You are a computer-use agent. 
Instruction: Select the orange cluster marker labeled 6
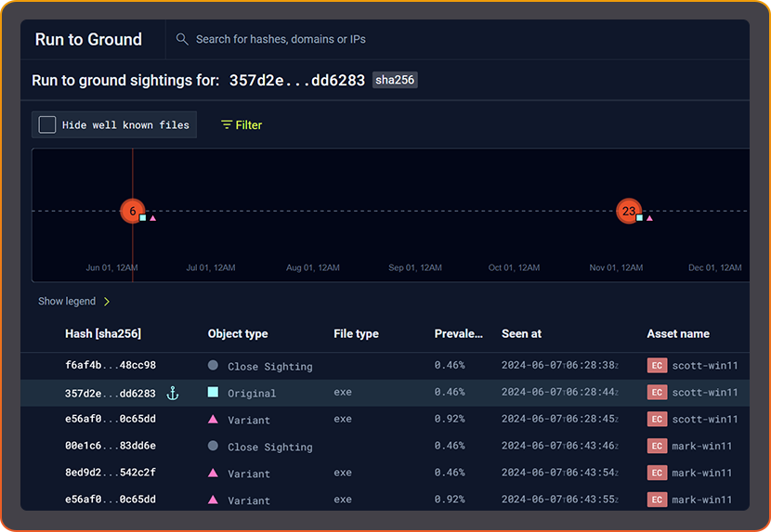[x=133, y=212]
